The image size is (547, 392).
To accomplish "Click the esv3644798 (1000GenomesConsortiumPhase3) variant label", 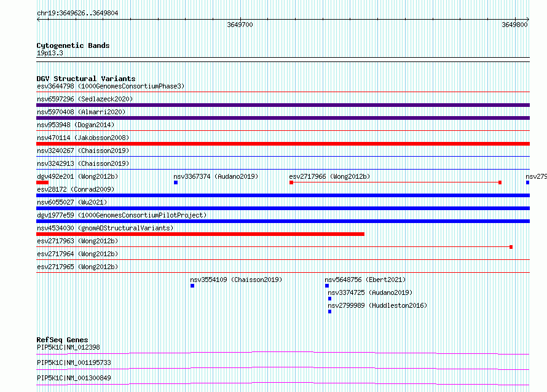I will pos(111,86).
